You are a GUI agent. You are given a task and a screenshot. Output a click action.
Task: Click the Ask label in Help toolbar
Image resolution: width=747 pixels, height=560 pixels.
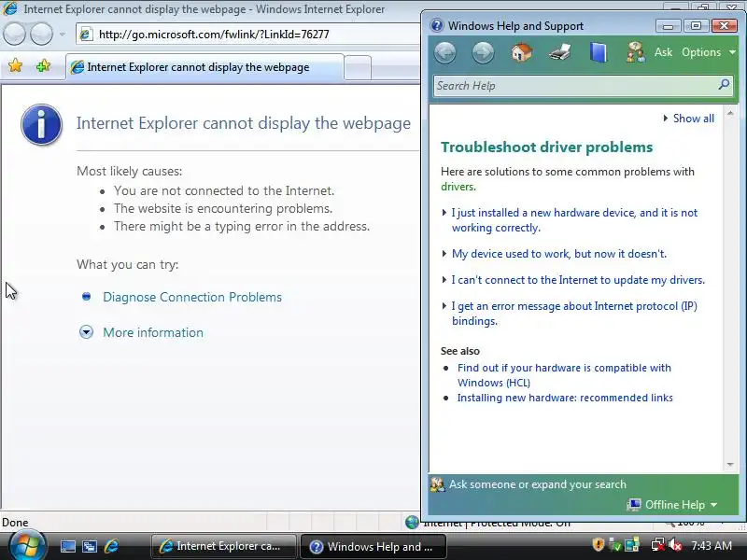pyautogui.click(x=663, y=52)
